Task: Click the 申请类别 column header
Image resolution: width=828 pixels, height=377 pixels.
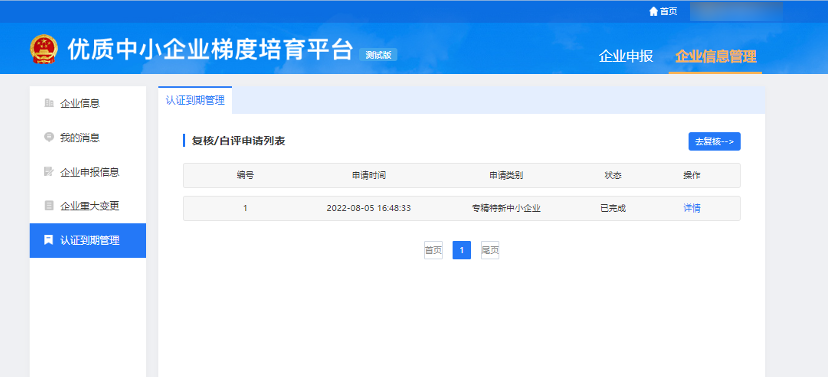Action: (x=506, y=175)
